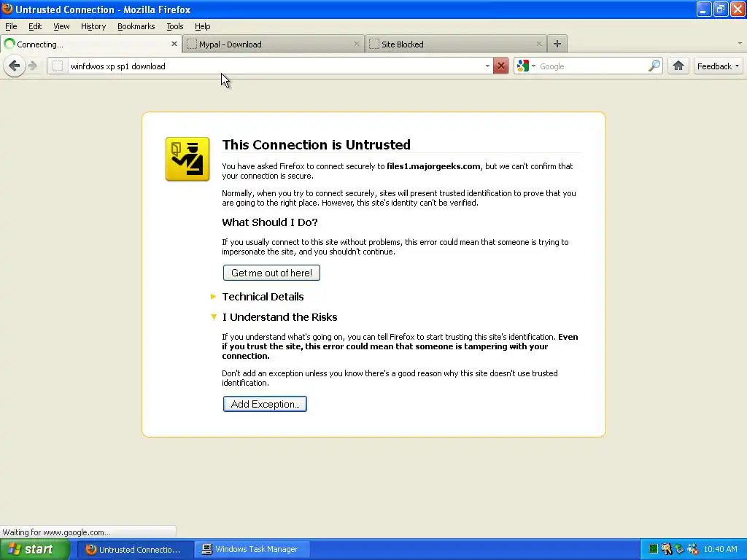The height and width of the screenshot is (560, 747).
Task: Open the Bookmarks menu
Action: tap(136, 26)
